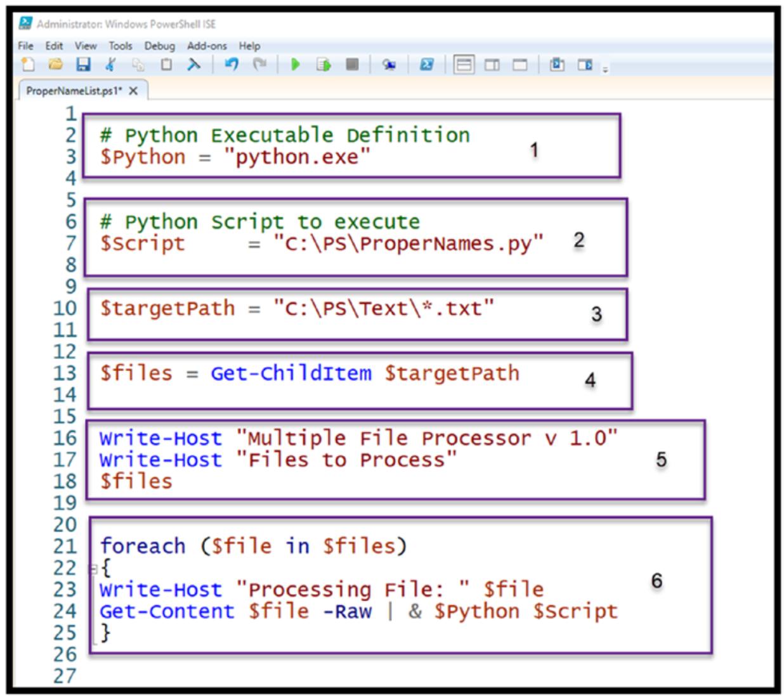Save the script with the Save icon

coord(82,65)
